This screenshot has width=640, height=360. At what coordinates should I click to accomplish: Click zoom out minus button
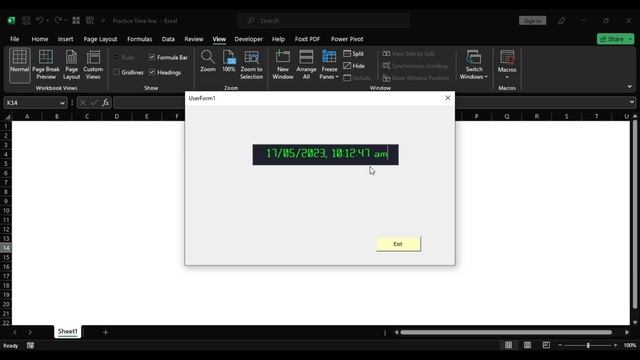[x=560, y=345]
